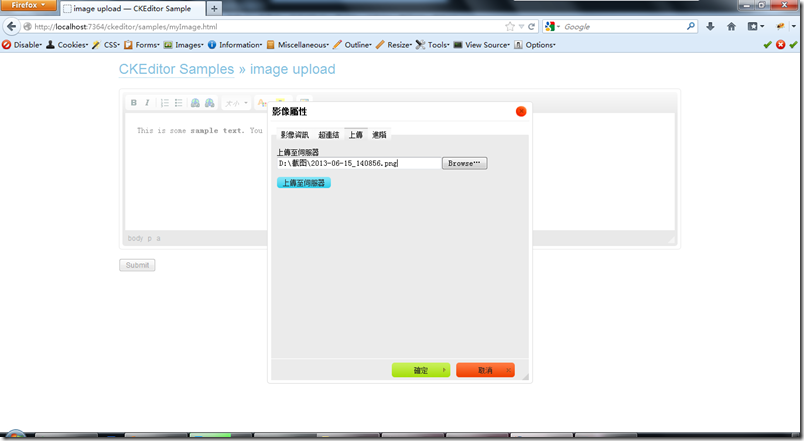Click the Firebug bug icon
The height and width of the screenshot is (441, 804).
(780, 27)
